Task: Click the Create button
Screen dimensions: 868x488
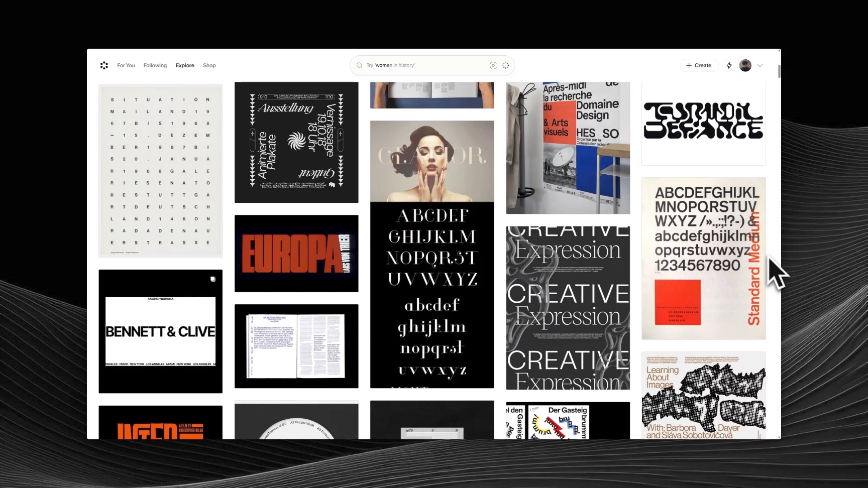Action: pyautogui.click(x=699, y=65)
